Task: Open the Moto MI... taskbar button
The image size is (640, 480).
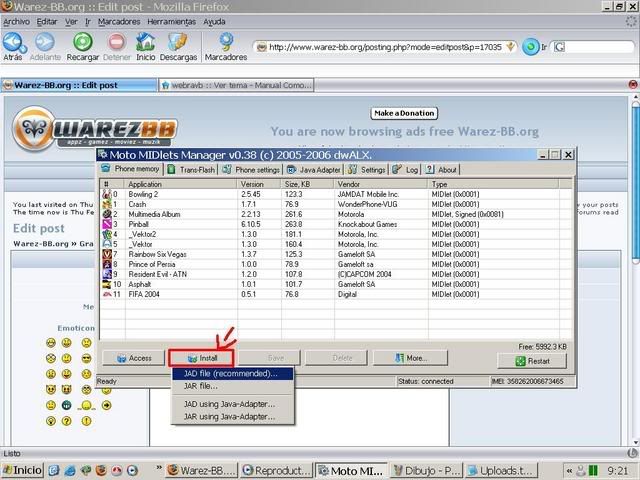Action: click(x=352, y=470)
